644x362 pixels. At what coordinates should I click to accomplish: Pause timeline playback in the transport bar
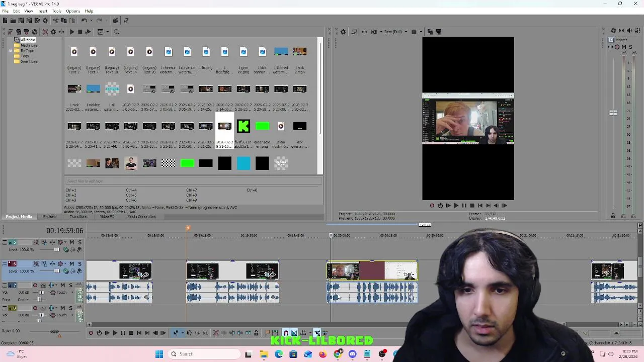click(x=123, y=333)
